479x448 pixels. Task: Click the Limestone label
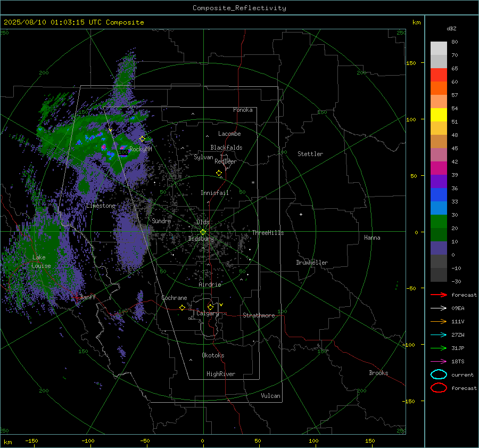tap(101, 206)
